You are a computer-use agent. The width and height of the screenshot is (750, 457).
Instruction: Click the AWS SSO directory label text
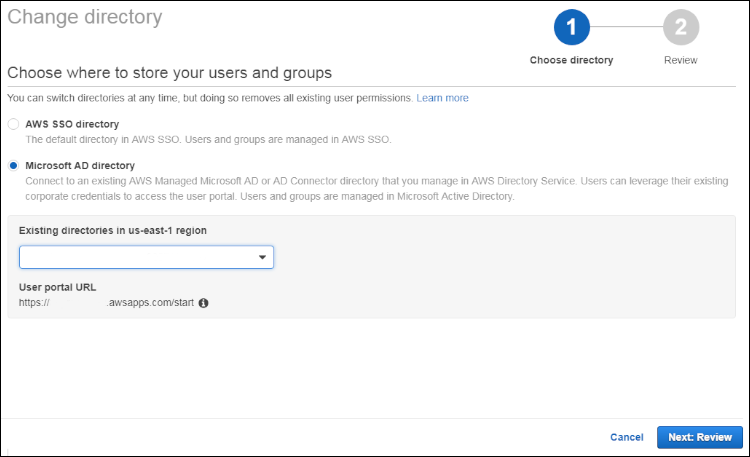coord(72,124)
